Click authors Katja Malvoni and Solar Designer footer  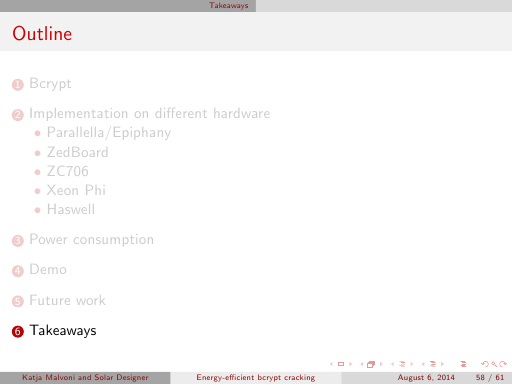click(85, 377)
